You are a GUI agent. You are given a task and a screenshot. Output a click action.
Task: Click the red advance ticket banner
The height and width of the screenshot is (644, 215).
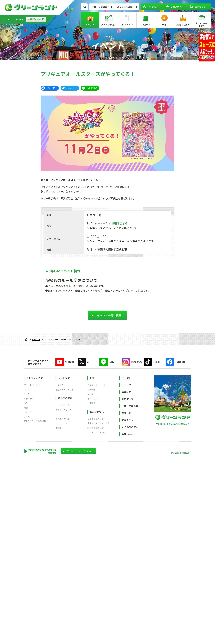click(207, 47)
